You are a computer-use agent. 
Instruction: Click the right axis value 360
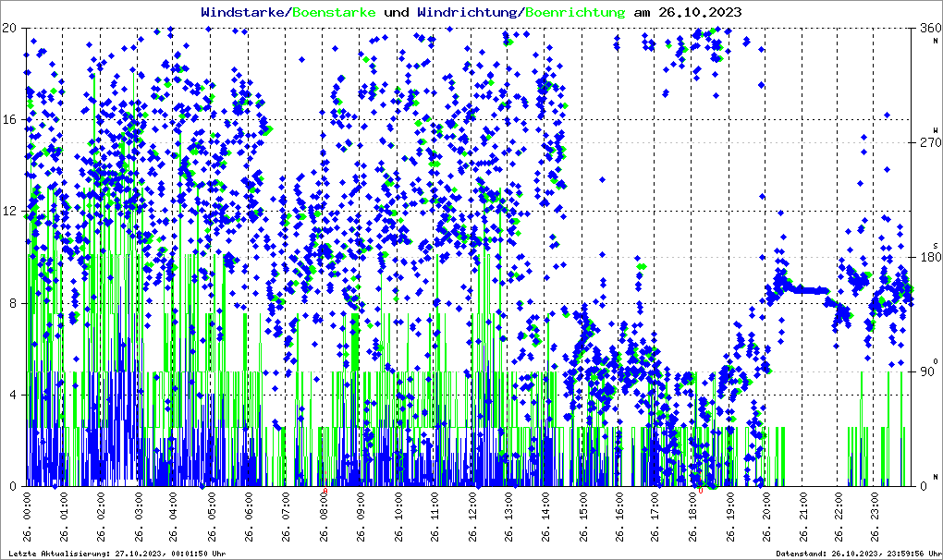point(926,29)
